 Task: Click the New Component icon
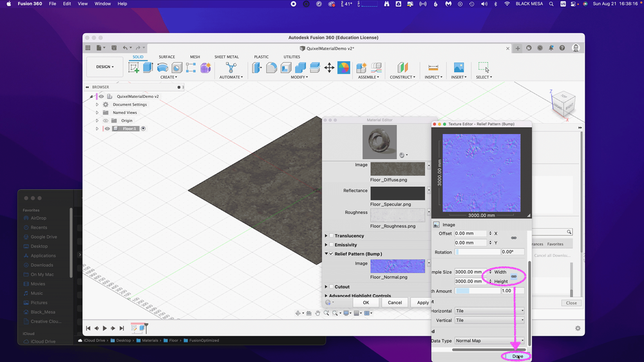[x=361, y=68]
